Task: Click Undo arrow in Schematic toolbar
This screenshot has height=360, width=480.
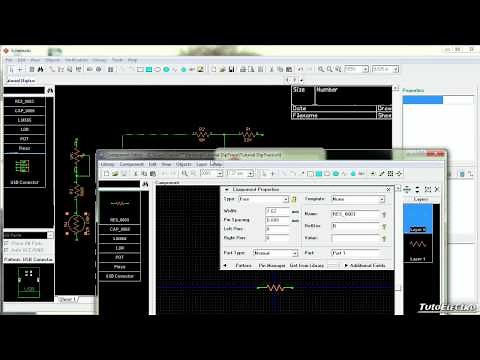Action: click(301, 69)
